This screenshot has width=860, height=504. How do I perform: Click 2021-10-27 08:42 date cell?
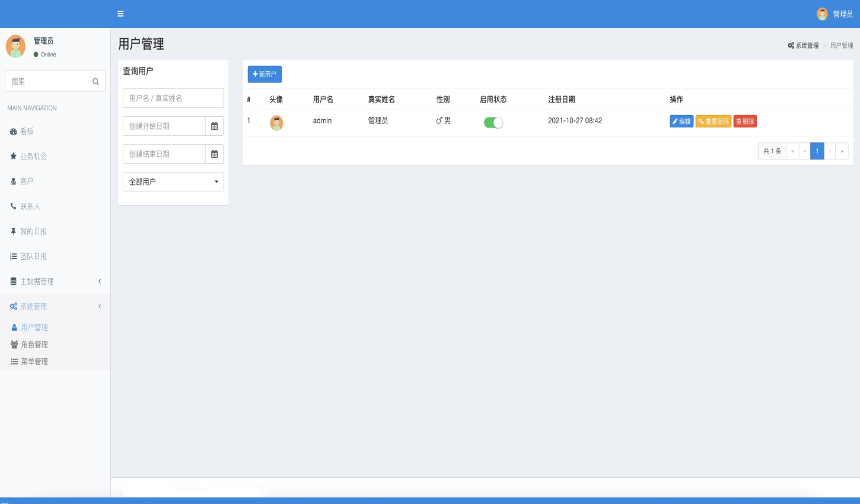tap(575, 120)
